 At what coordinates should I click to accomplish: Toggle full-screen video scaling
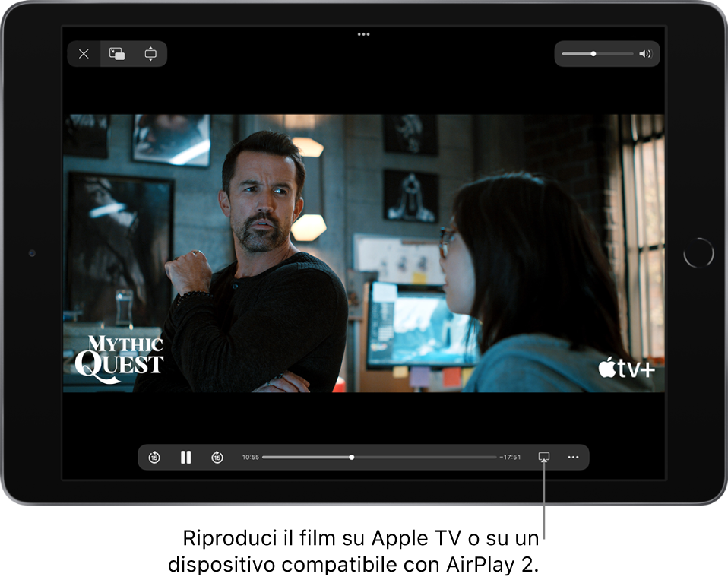tap(150, 54)
